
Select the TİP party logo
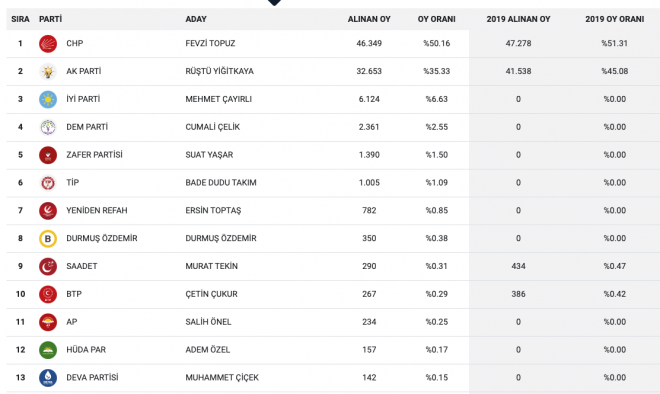pos(48,183)
